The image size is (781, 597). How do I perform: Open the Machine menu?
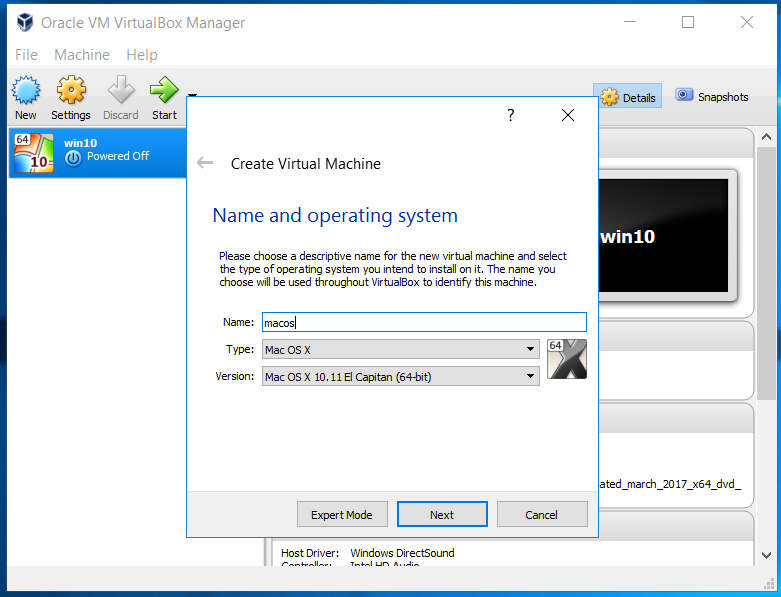tap(82, 55)
